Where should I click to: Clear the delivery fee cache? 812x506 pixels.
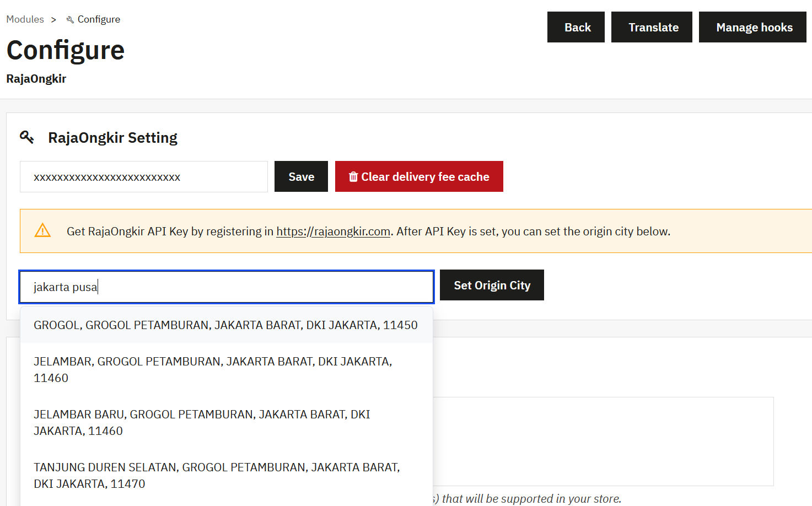(419, 176)
